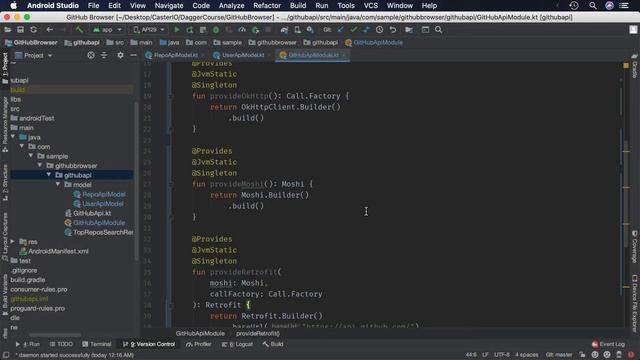Collapse the sample package in tree
Image resolution: width=640 pixels, height=360 pixels.
pos(31,156)
